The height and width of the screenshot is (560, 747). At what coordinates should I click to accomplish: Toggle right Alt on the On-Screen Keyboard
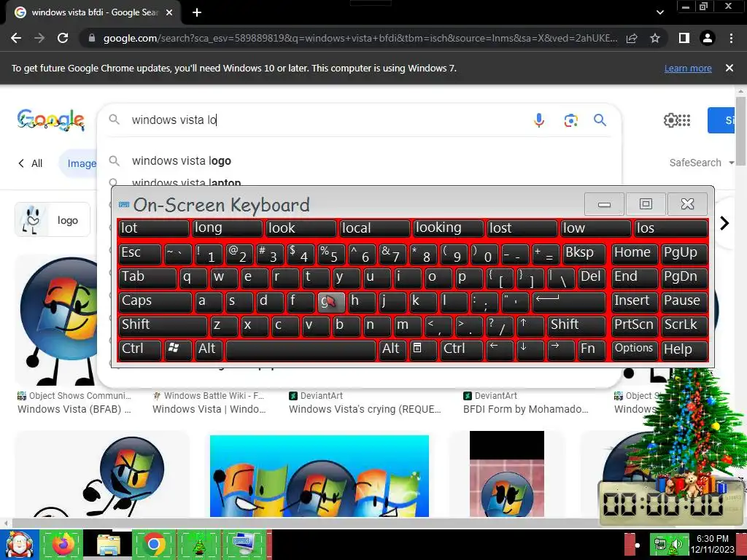(x=392, y=349)
